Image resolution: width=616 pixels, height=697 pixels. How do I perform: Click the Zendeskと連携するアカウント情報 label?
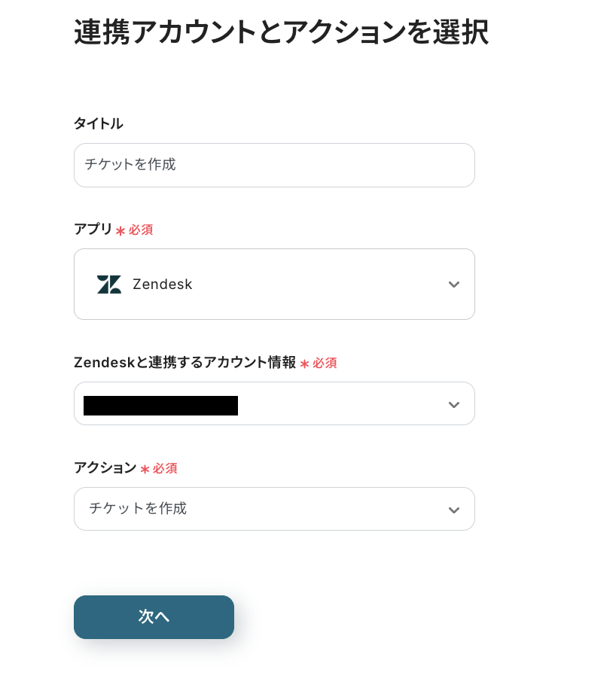[184, 362]
